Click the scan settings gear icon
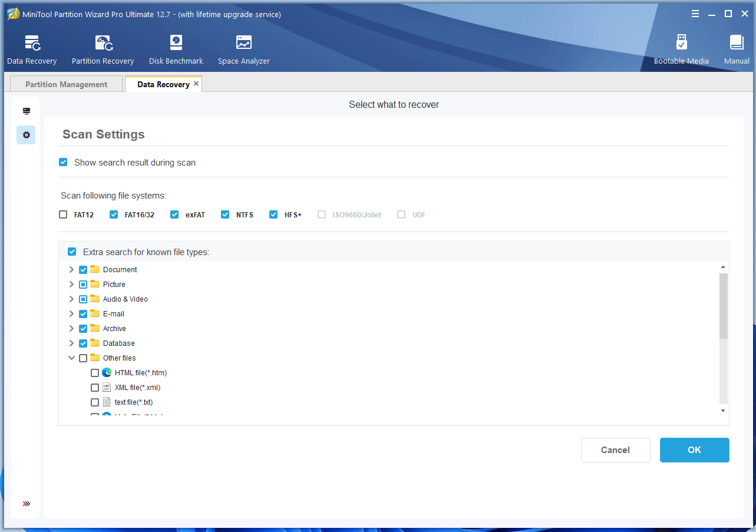Viewport: 756px width, 532px height. click(26, 135)
